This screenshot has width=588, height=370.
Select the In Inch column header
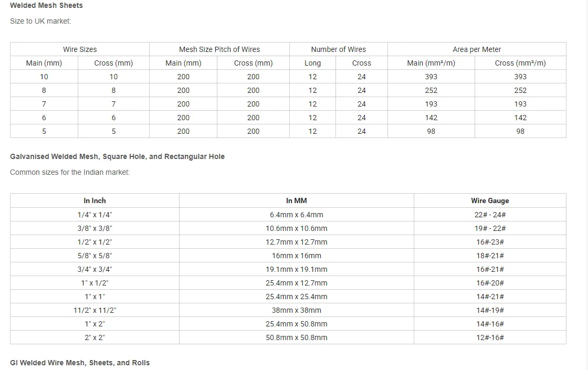tap(94, 200)
